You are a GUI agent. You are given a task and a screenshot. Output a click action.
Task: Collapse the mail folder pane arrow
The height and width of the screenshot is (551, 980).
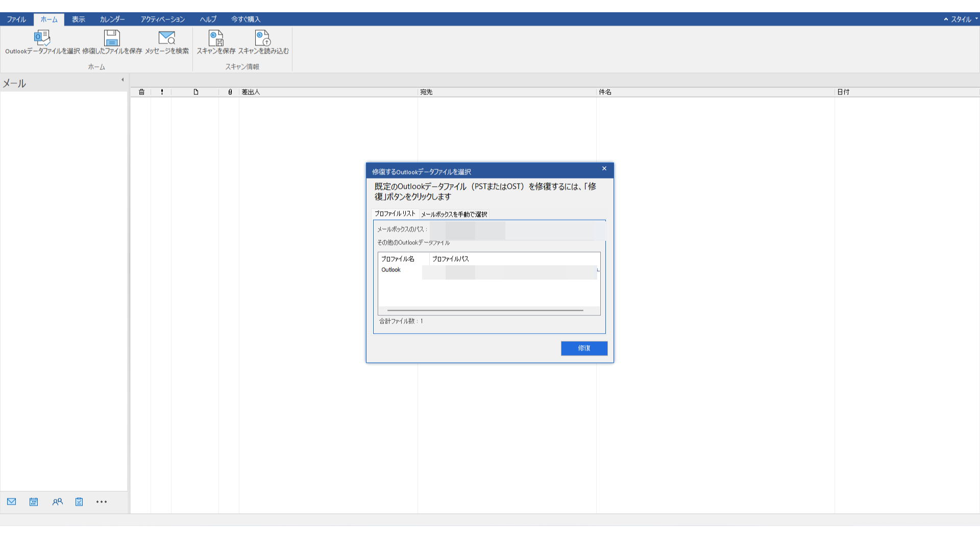(x=122, y=80)
